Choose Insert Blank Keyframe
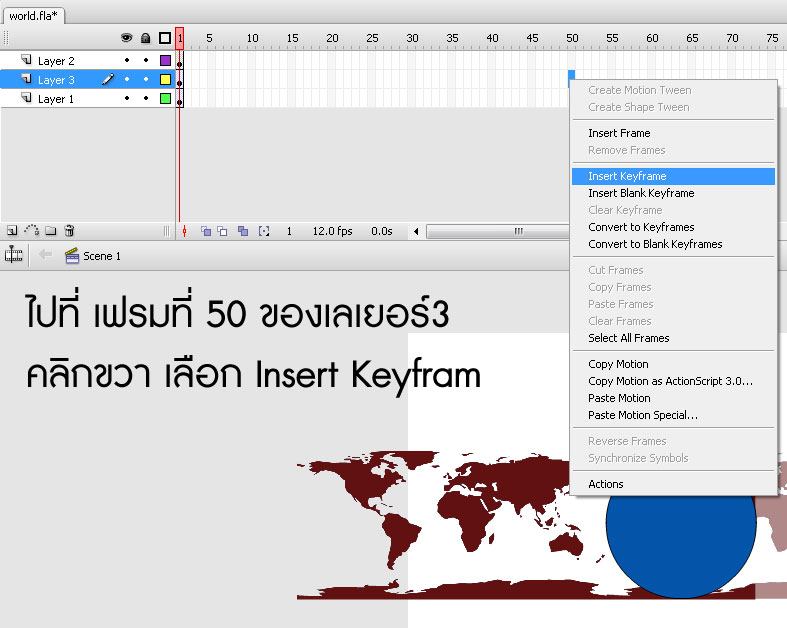The image size is (787, 628). click(673, 193)
